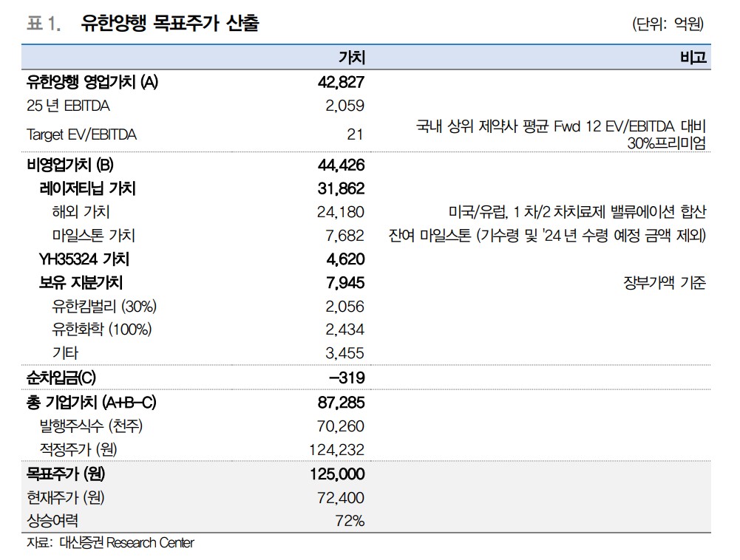Screen dimensions: 740x560
Task: Click the value 70,260
Action: (x=341, y=426)
